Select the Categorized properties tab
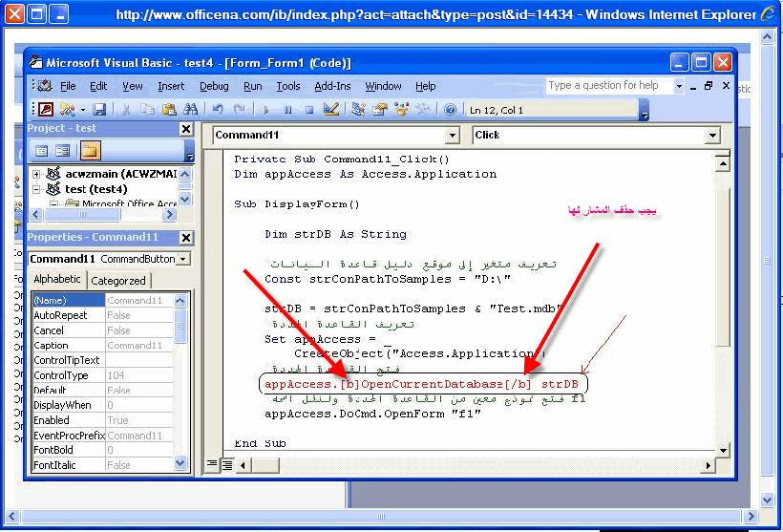Viewport: 783px width, 532px height. coord(118,281)
